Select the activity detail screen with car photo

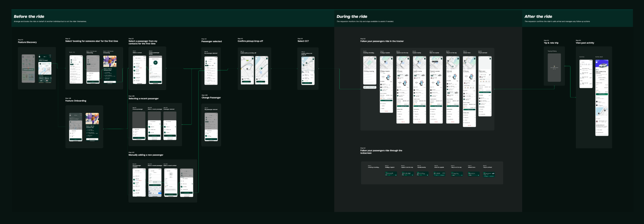[x=602, y=98]
